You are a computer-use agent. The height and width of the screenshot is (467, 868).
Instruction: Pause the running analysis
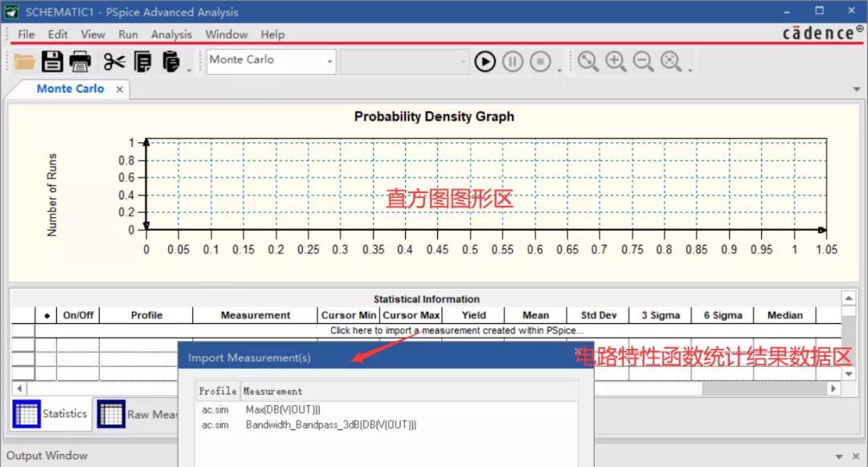[513, 61]
